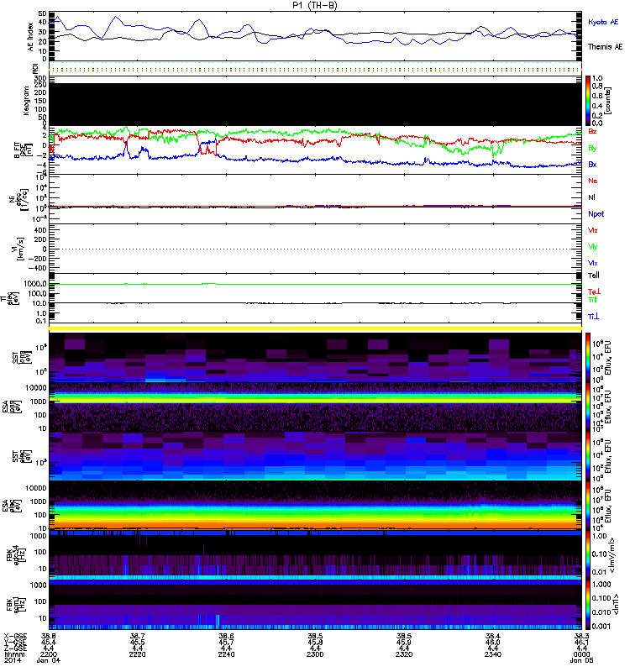The width and height of the screenshot is (630, 672).
Task: Click the Kyoto AE legend label
Action: tap(603, 22)
